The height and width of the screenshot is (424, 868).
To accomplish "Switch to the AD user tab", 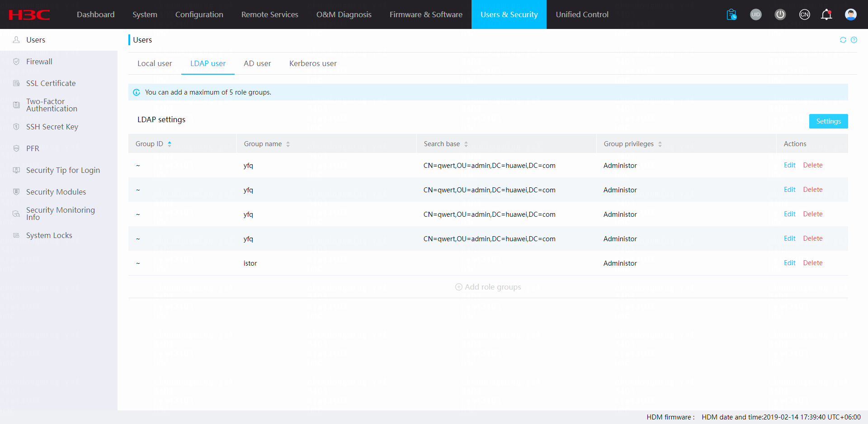I will [x=257, y=63].
